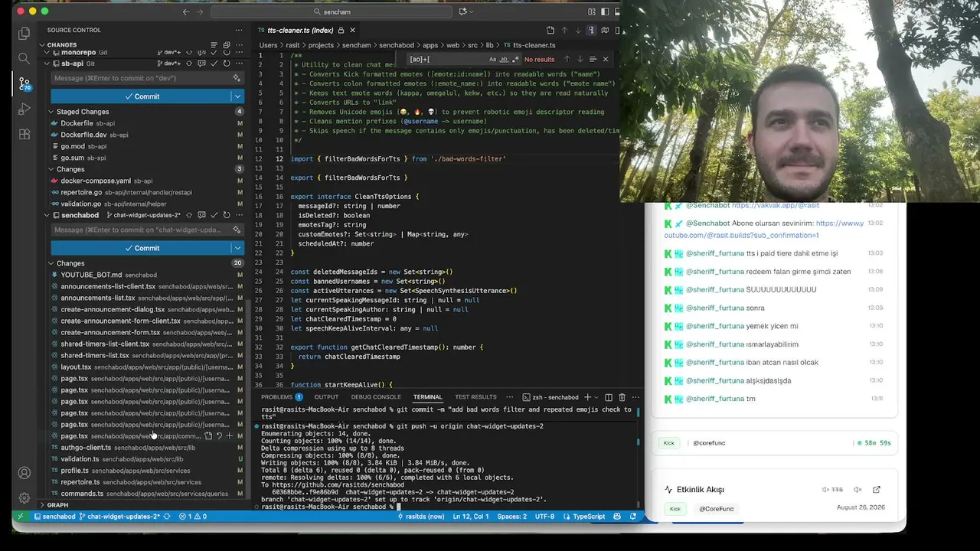
Task: Kill the terminal with trash icon
Action: pyautogui.click(x=622, y=397)
